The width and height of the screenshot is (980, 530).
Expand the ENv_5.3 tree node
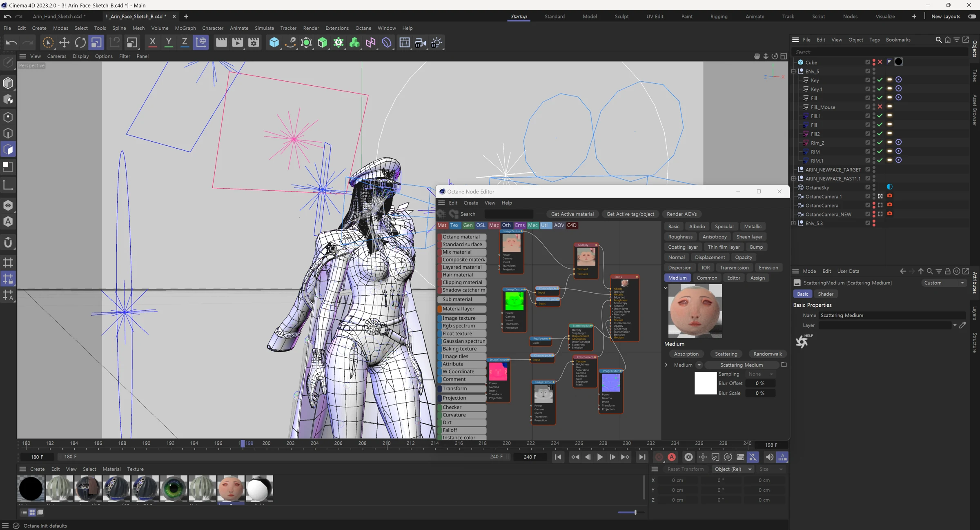coord(793,223)
